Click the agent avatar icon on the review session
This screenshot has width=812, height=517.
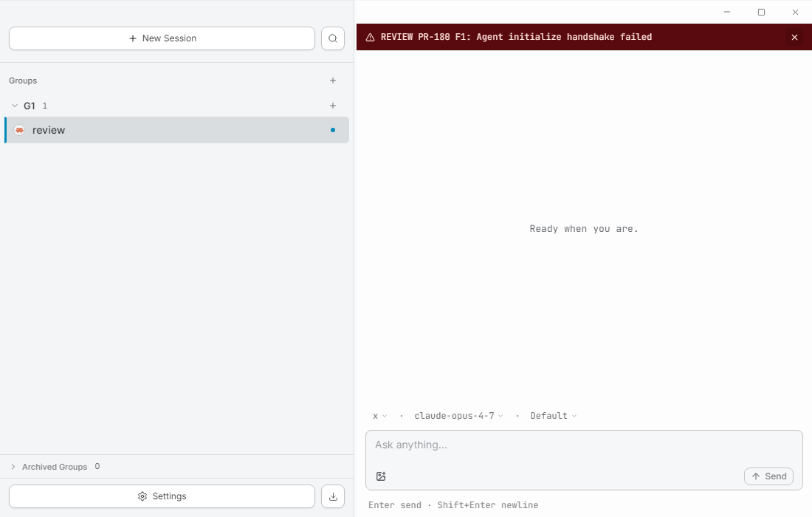tap(18, 130)
